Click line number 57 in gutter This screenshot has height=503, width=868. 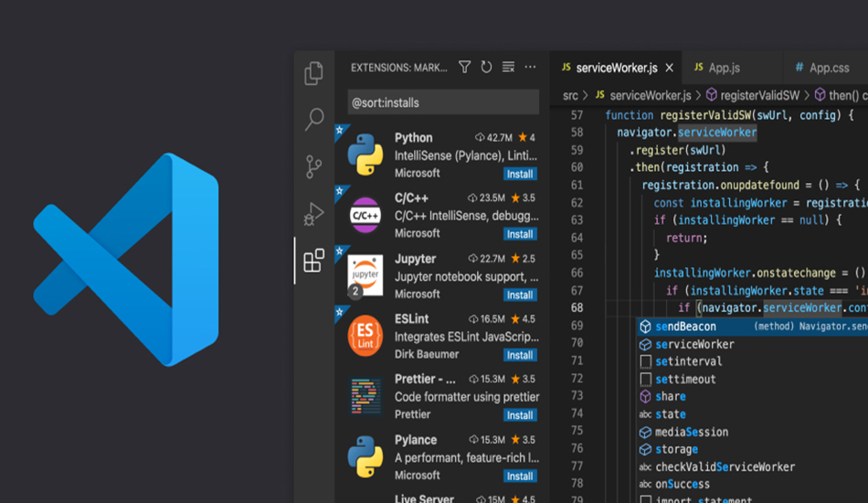tap(577, 115)
